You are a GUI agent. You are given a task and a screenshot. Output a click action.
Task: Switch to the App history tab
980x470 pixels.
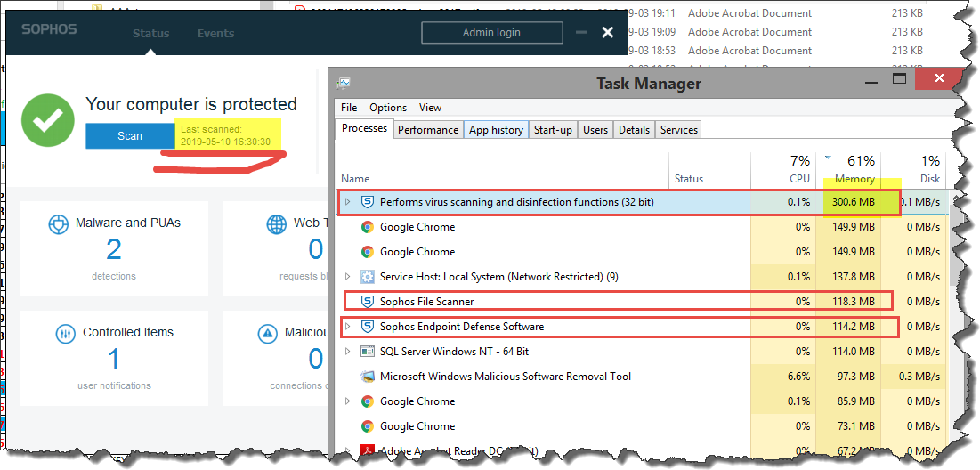(497, 130)
